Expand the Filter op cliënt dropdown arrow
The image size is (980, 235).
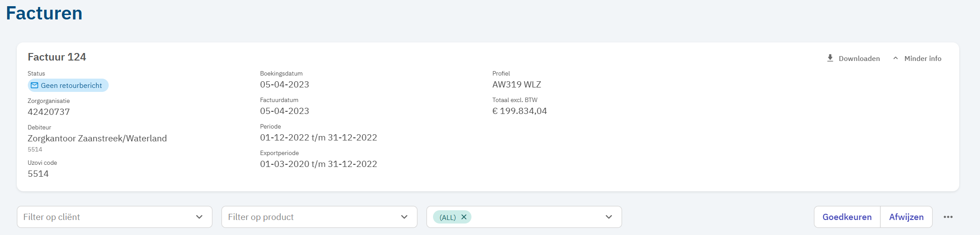pyautogui.click(x=199, y=217)
